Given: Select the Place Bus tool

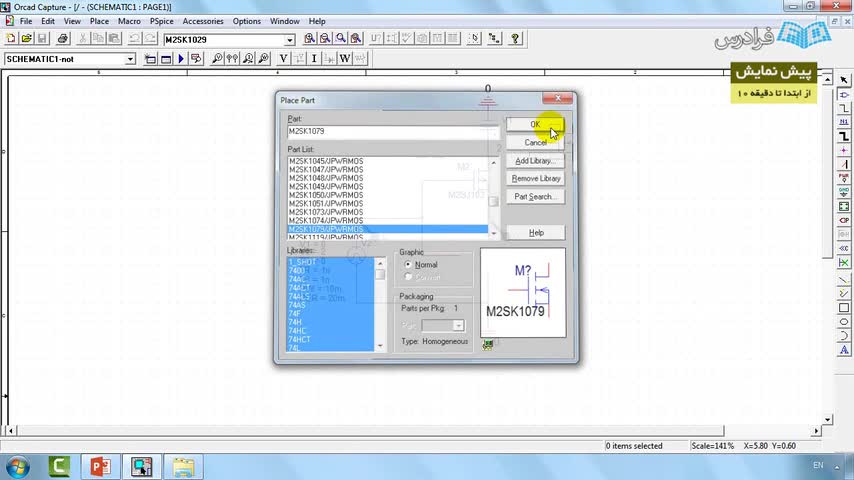Looking at the screenshot, I should coord(844,136).
